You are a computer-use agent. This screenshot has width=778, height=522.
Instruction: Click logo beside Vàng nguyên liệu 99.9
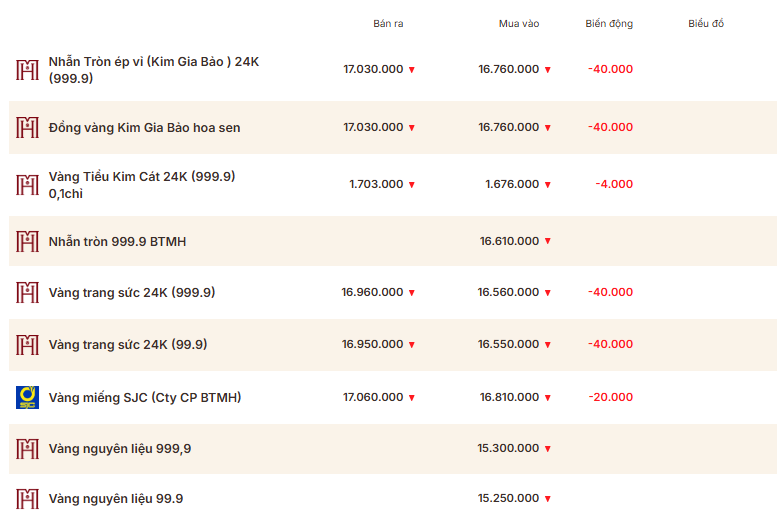point(27,498)
